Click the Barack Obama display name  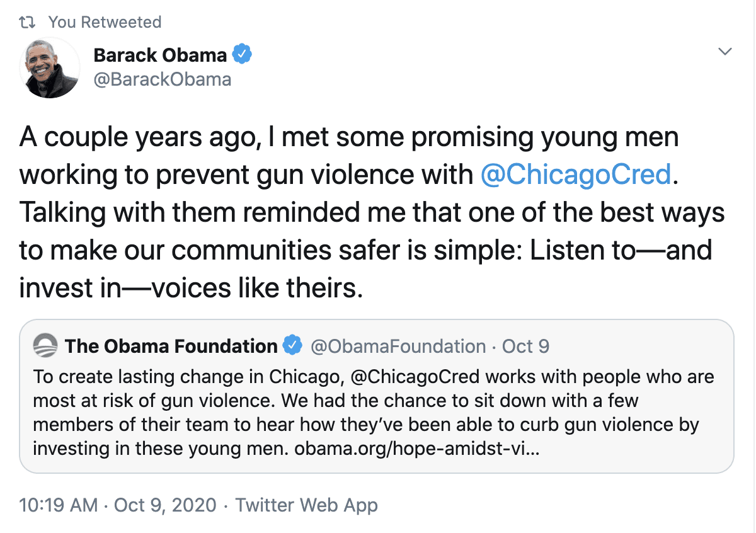(160, 54)
